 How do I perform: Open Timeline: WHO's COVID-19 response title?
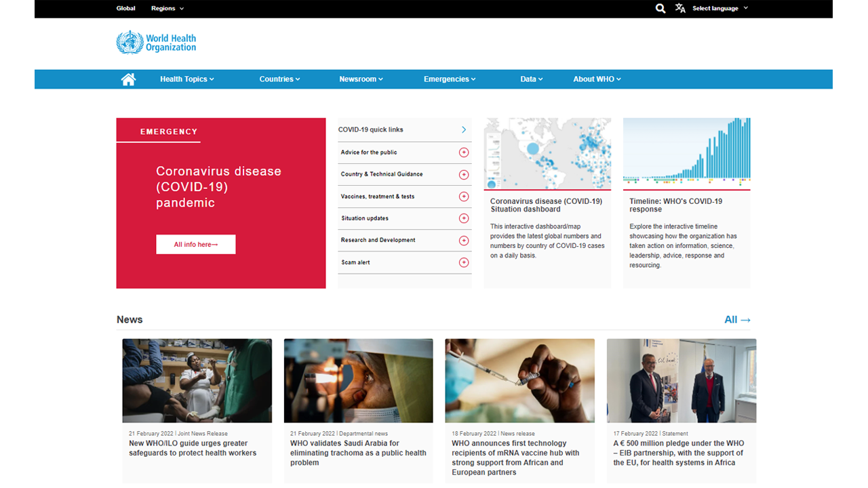(675, 205)
